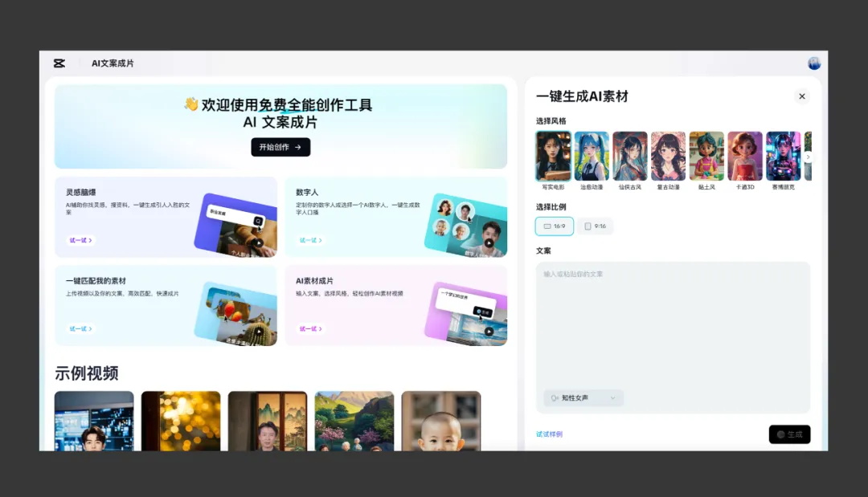Click the right arrow to reveal more styles
The width and height of the screenshot is (868, 497).
(x=809, y=157)
